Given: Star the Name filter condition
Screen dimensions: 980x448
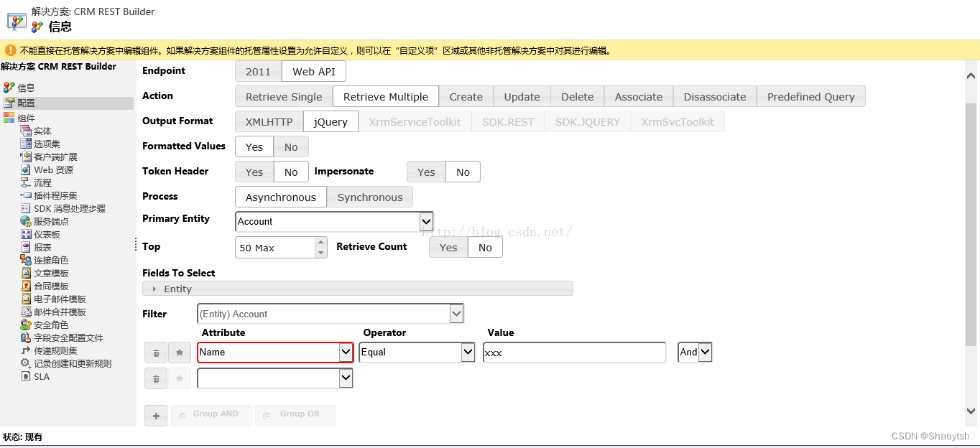Looking at the screenshot, I should [x=180, y=353].
